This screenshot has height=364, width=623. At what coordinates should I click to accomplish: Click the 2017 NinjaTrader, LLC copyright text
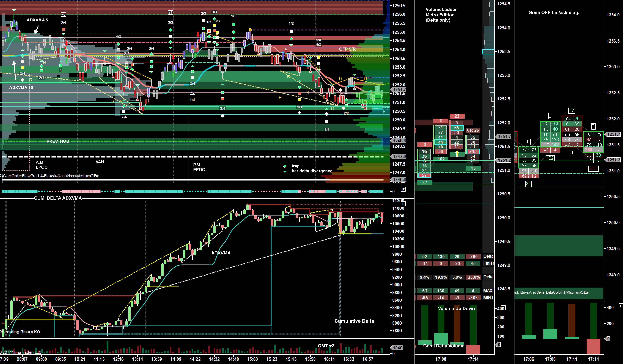[21, 352]
